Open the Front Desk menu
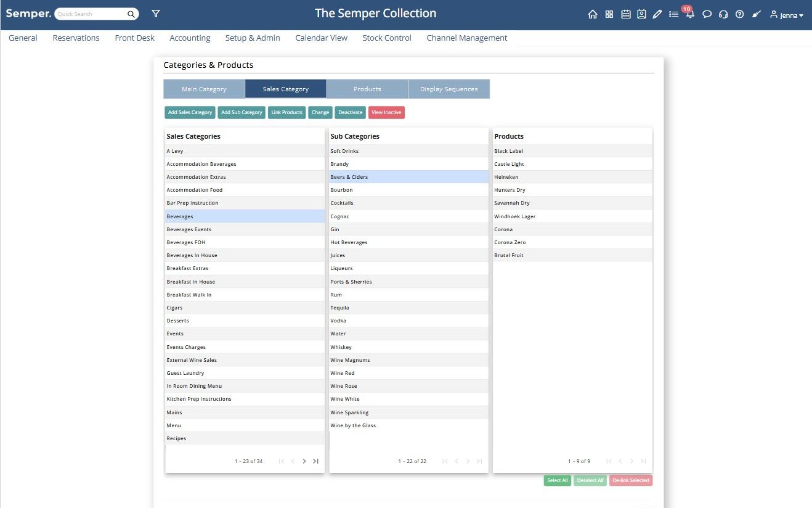 135,38
